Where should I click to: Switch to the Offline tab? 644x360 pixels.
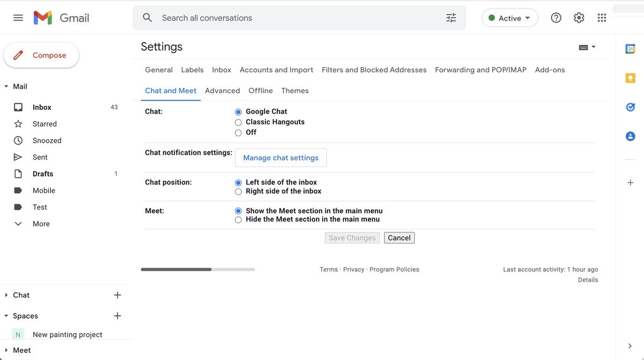pyautogui.click(x=261, y=91)
